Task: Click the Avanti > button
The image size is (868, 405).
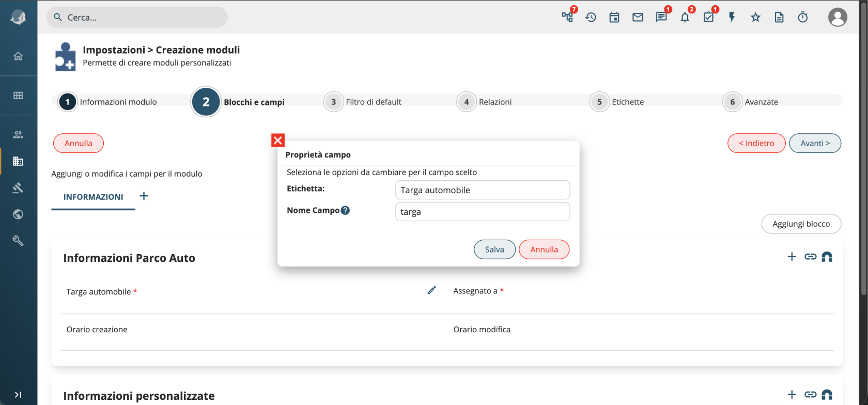Action: pos(815,143)
